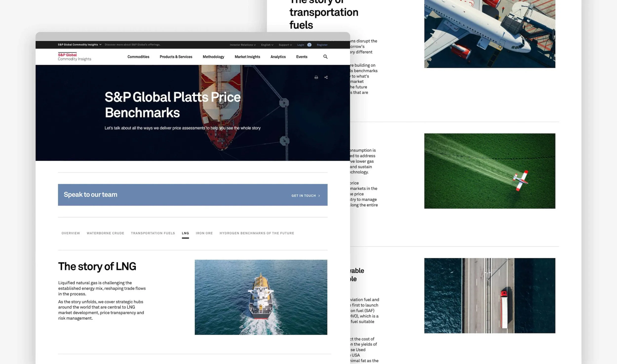
Task: Click the share icon in hero banner
Action: pos(326,77)
